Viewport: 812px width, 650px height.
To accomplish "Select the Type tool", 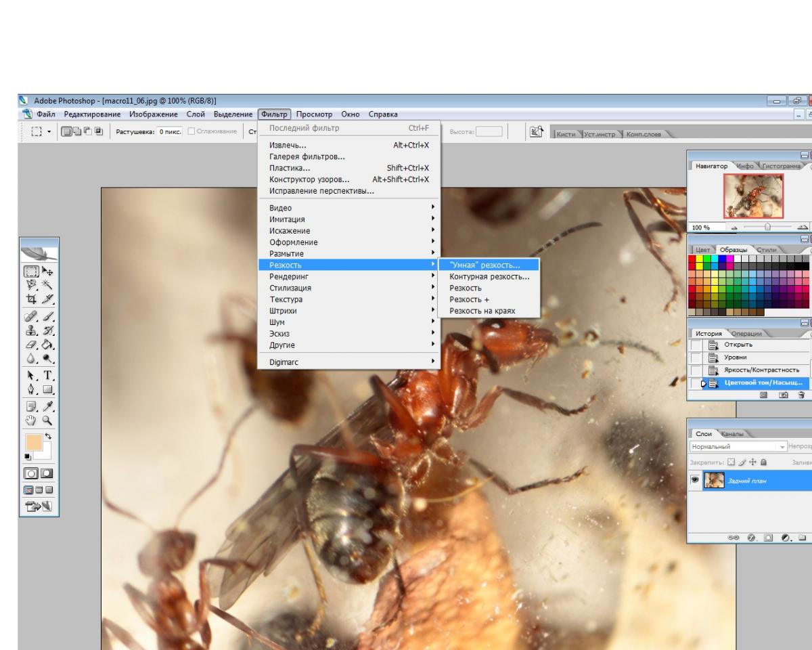I will tap(47, 375).
